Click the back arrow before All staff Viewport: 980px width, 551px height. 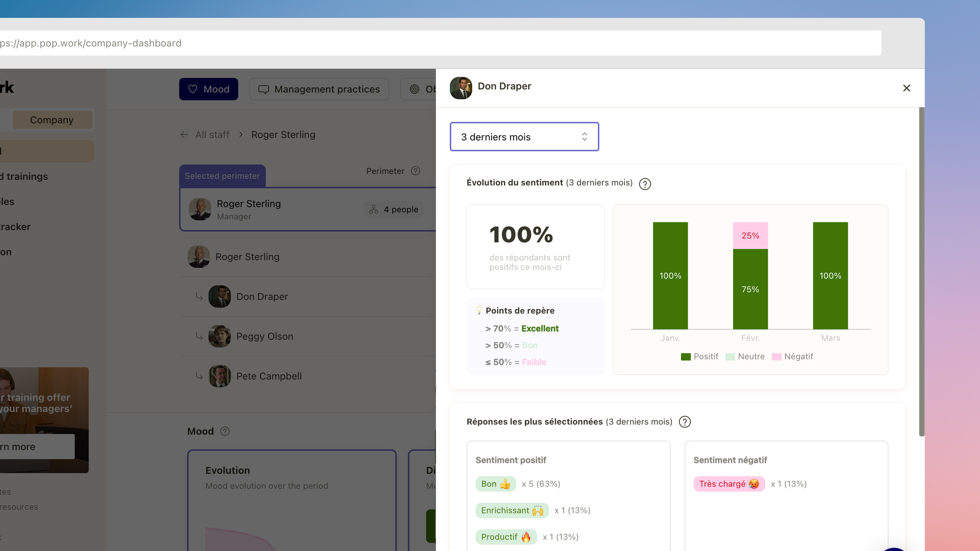[x=184, y=135]
